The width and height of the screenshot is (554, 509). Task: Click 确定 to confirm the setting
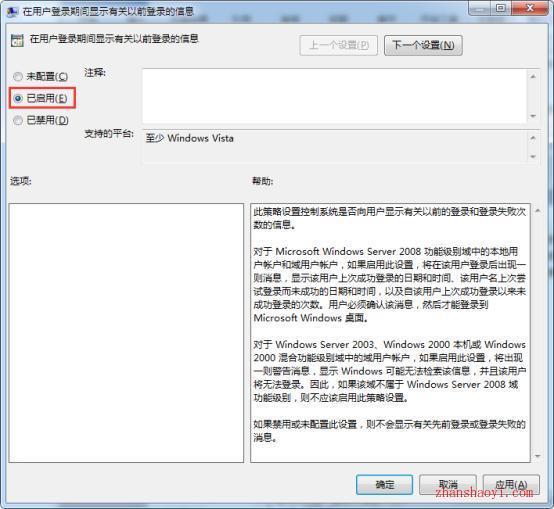(x=384, y=484)
